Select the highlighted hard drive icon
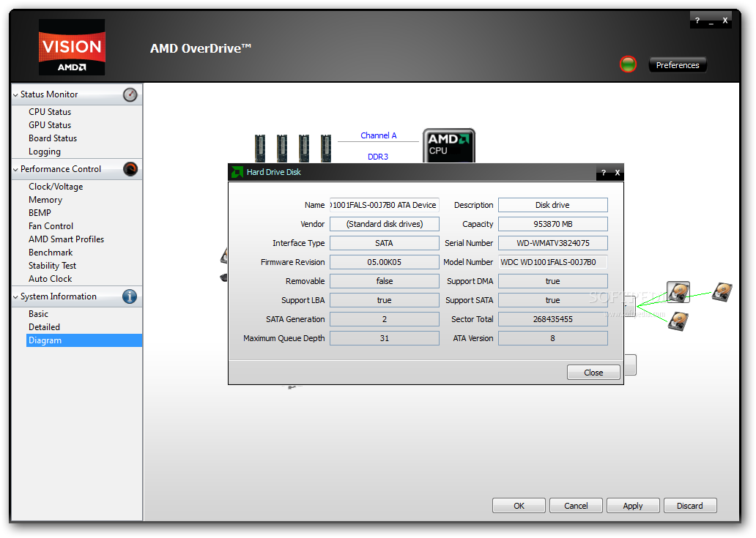Image resolution: width=756 pixels, height=538 pixels. [678, 292]
